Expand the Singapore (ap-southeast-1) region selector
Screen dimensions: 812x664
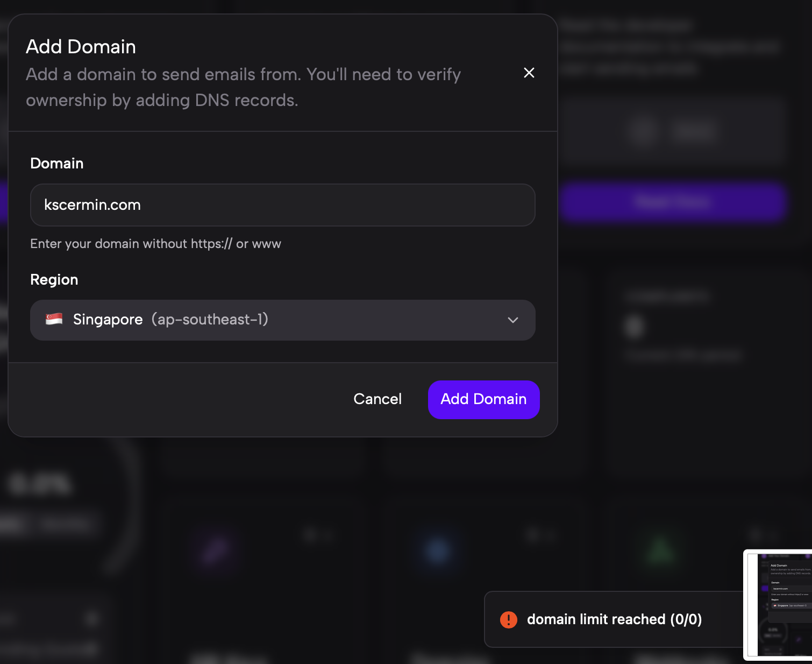pyautogui.click(x=282, y=320)
